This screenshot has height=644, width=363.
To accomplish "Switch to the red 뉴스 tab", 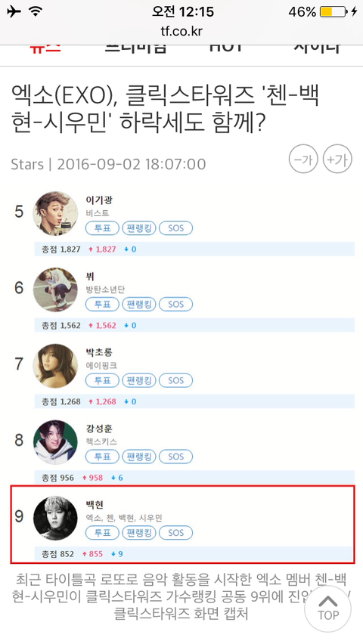I will 45,48.
